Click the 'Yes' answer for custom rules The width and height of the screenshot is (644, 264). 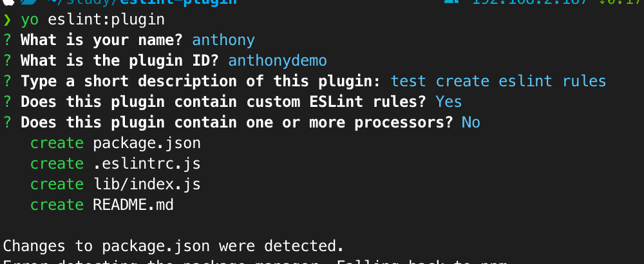point(449,102)
